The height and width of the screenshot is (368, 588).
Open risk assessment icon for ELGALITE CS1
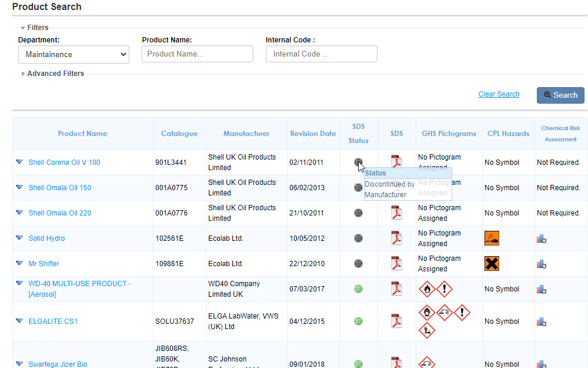tap(541, 321)
